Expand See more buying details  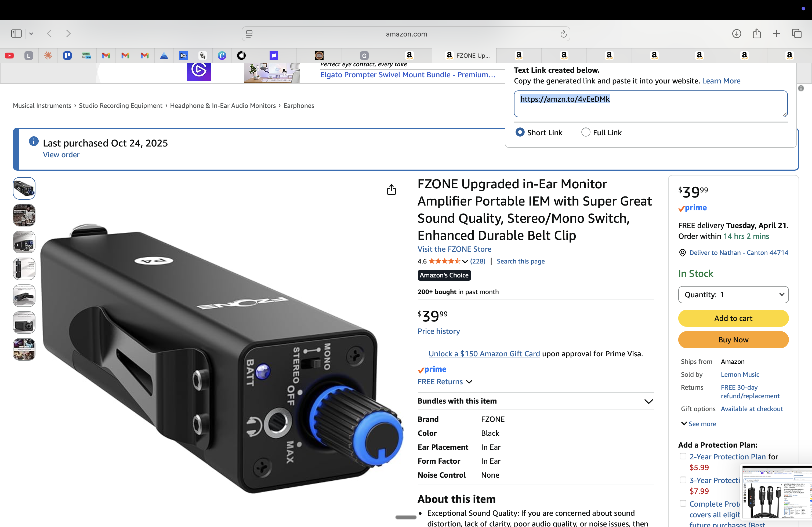click(x=698, y=424)
